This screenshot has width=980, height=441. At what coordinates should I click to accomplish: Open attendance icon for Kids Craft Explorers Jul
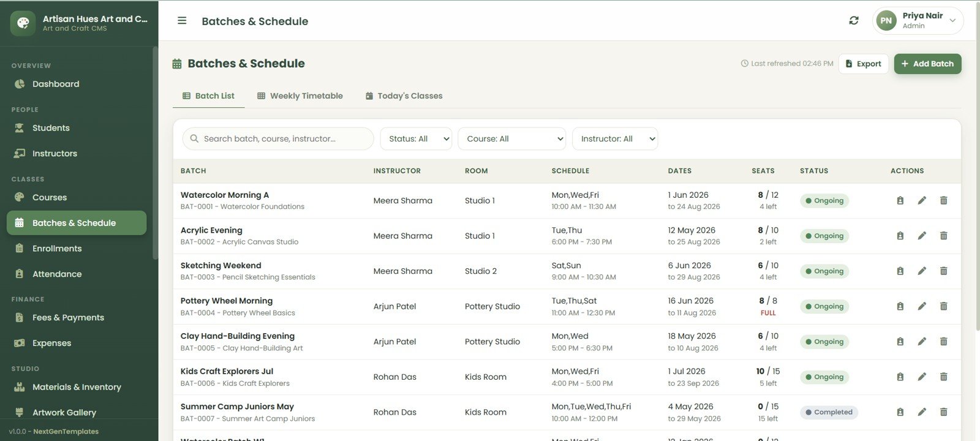pos(900,377)
